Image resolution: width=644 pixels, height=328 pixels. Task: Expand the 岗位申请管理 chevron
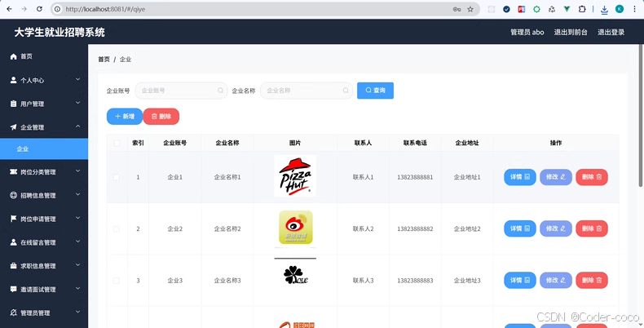point(77,218)
